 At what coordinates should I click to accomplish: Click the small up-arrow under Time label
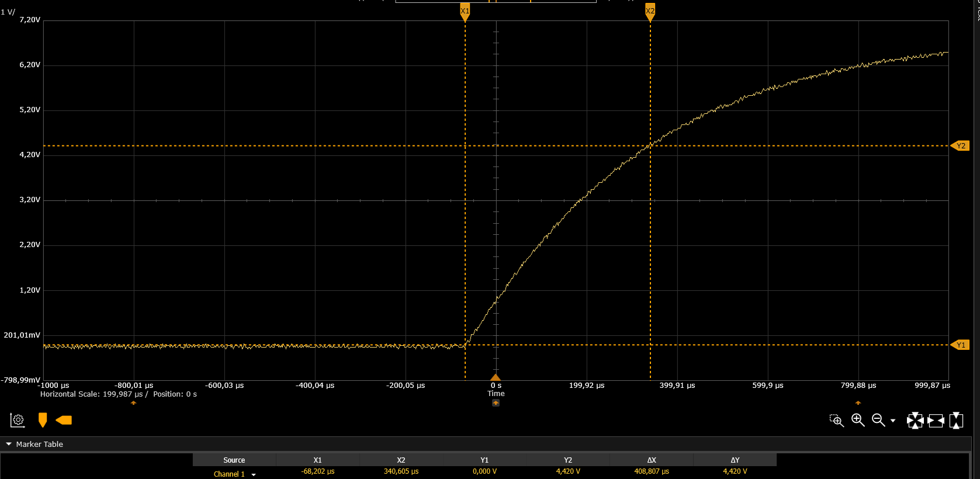[496, 403]
